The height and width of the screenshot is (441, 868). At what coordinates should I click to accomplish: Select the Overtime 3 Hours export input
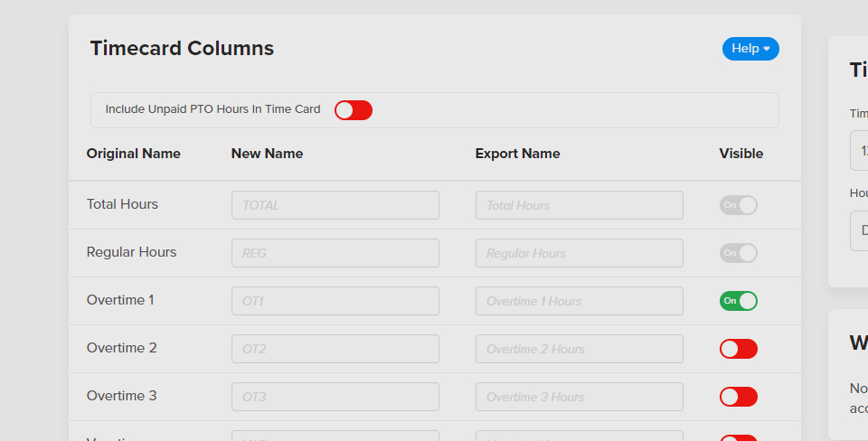coord(579,397)
